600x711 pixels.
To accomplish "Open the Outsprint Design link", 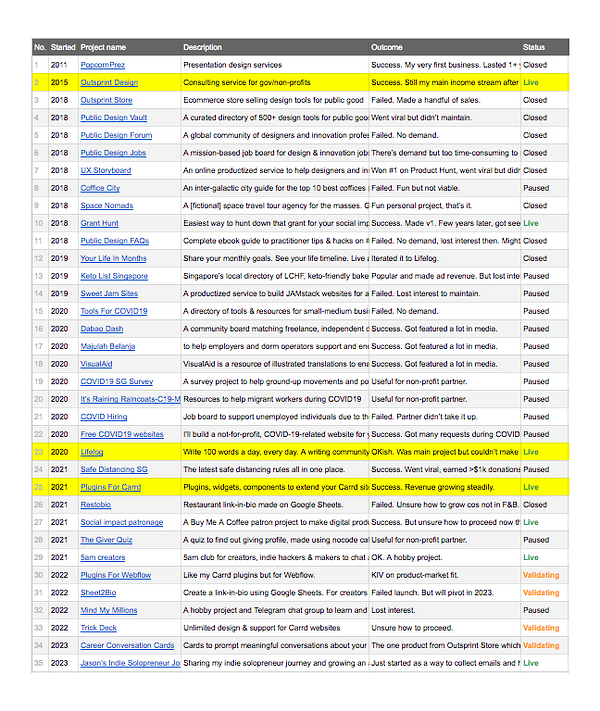I will click(x=109, y=83).
